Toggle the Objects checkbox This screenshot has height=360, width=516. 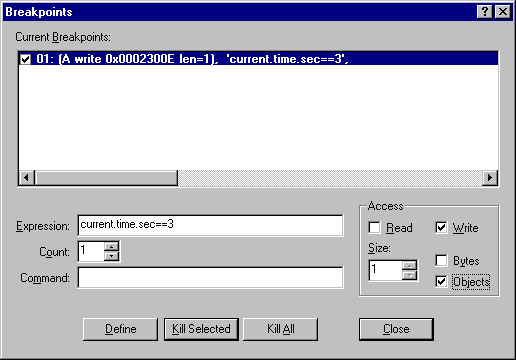441,281
